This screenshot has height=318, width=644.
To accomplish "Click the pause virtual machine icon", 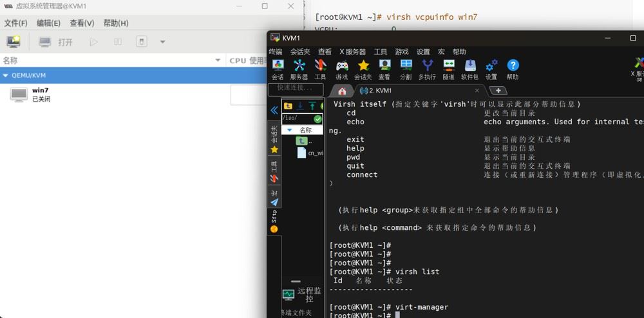I will [118, 42].
